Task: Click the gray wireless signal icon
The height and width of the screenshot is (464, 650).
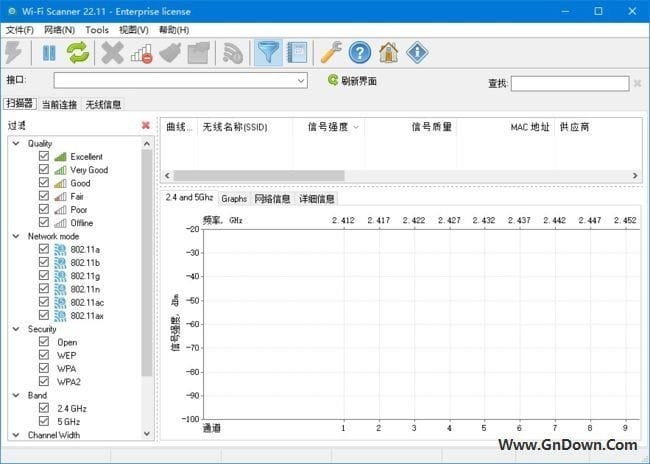Action: [x=233, y=53]
